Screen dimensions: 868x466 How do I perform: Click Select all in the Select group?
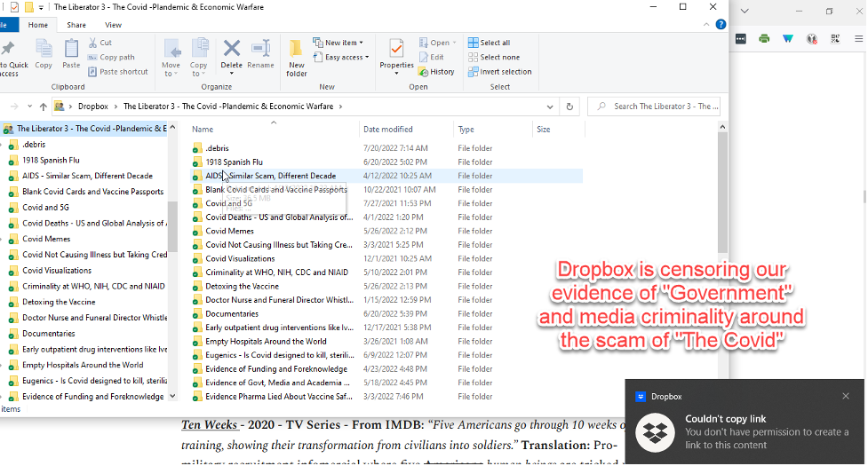point(490,43)
